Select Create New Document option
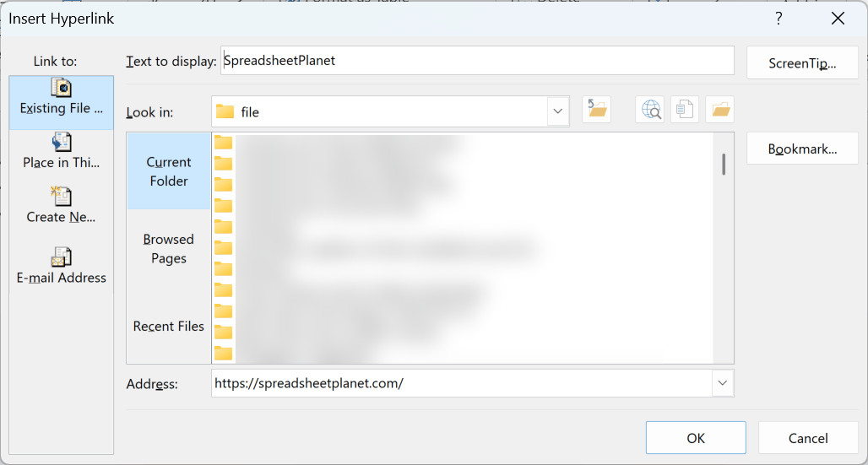The height and width of the screenshot is (465, 868). point(62,205)
